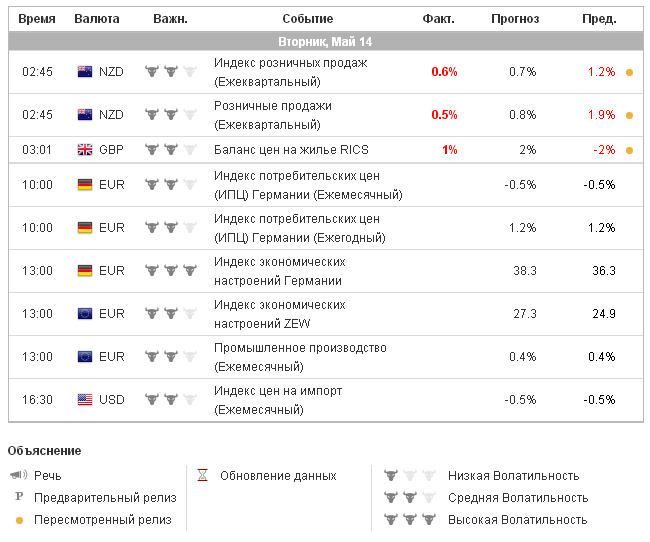Screen dimensions: 650x542
Task: Click the Прогноз column header
Action: pyautogui.click(x=515, y=19)
